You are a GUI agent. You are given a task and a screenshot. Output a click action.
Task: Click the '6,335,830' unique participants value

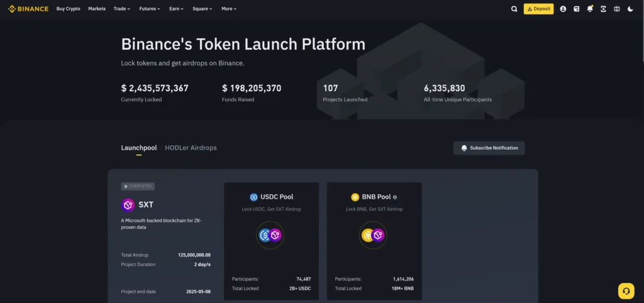click(445, 88)
